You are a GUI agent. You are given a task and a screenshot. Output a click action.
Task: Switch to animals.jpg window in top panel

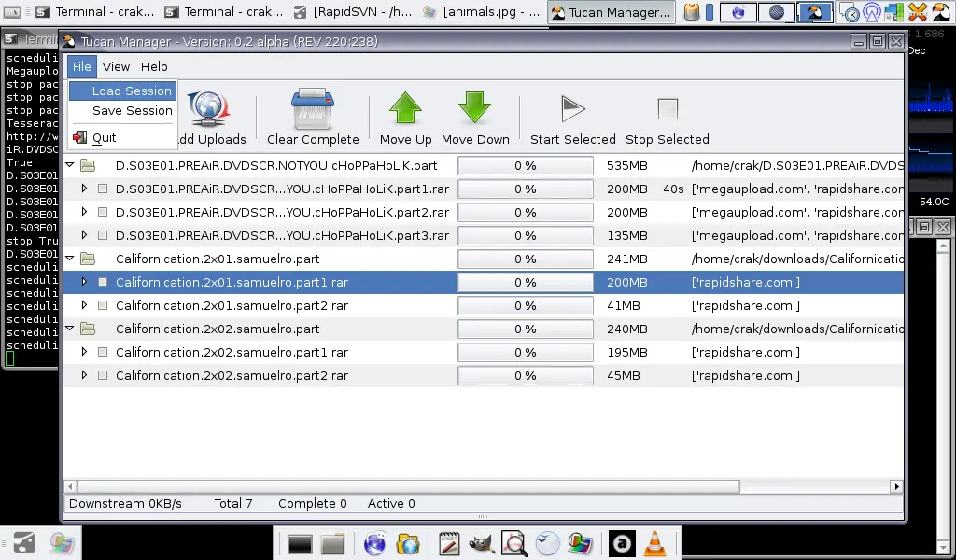482,11
